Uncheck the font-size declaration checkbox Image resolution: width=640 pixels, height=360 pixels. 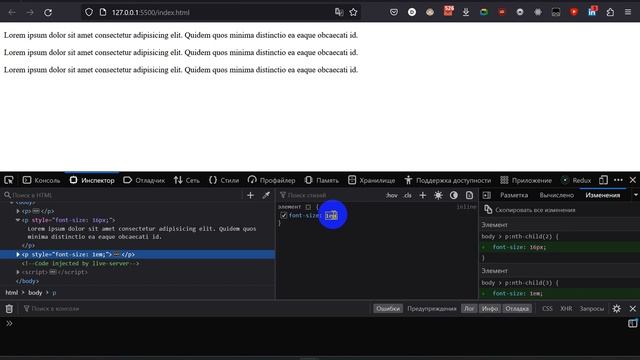click(x=284, y=215)
